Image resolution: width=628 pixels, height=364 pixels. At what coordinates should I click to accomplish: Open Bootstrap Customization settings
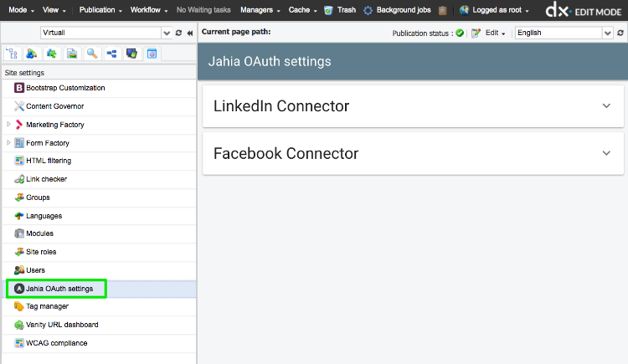point(65,88)
